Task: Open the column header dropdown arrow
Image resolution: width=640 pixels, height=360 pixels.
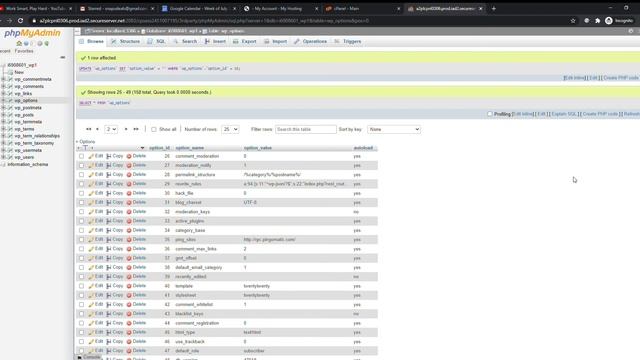Action: coord(142,148)
